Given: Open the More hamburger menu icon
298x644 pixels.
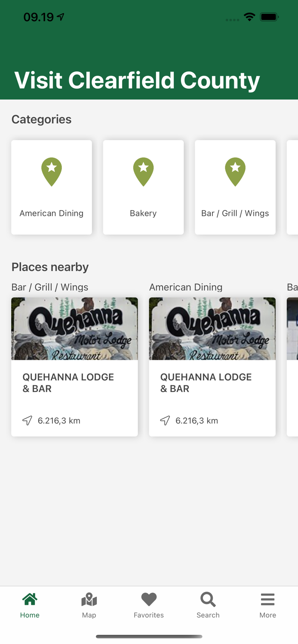Looking at the screenshot, I should (x=267, y=599).
